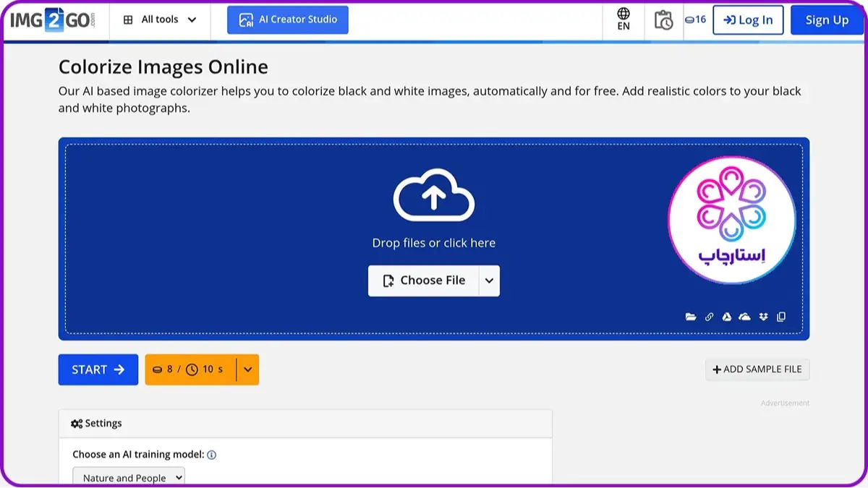
Task: Import from Google Drive icon
Action: point(727,317)
